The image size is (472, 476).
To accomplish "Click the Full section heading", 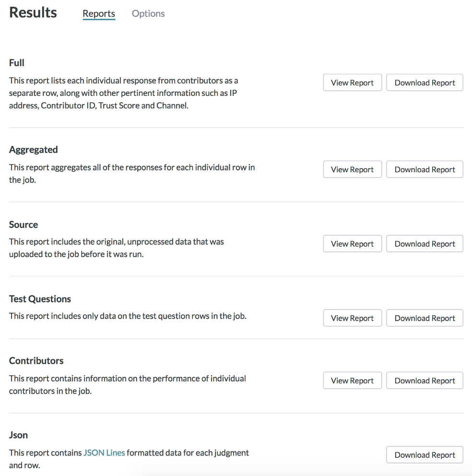I will pyautogui.click(x=17, y=63).
